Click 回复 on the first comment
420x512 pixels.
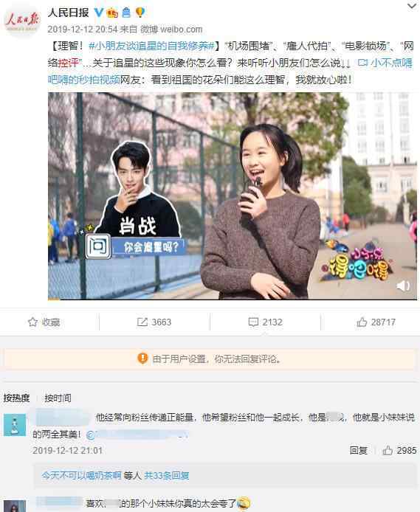(x=359, y=450)
